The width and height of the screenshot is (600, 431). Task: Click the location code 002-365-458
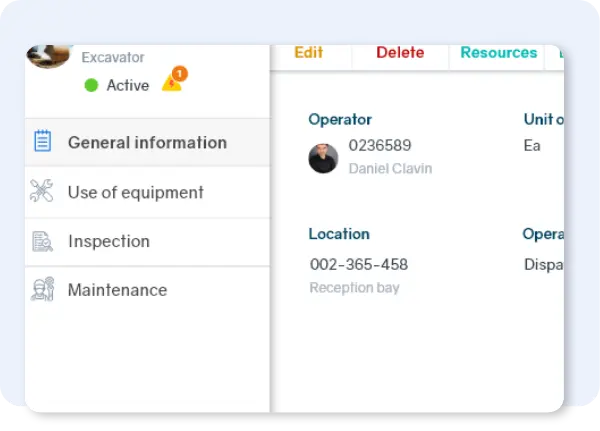pos(359,265)
